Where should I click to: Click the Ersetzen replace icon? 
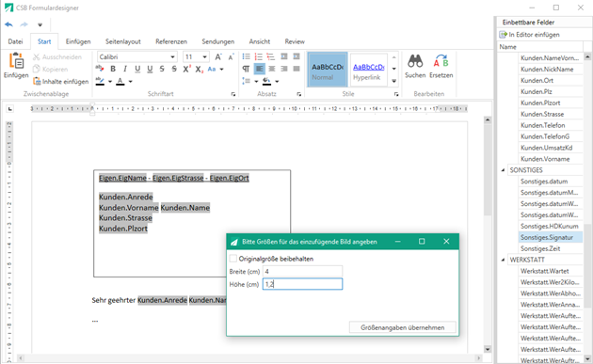click(441, 66)
